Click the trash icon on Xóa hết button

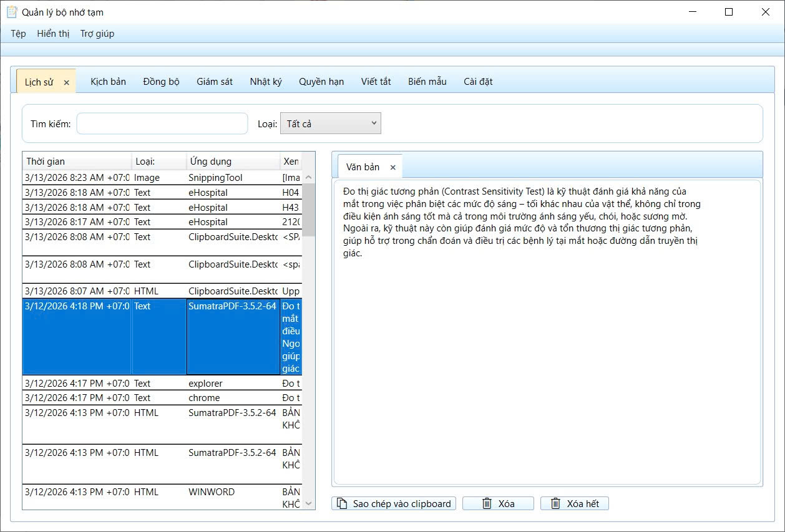click(555, 504)
